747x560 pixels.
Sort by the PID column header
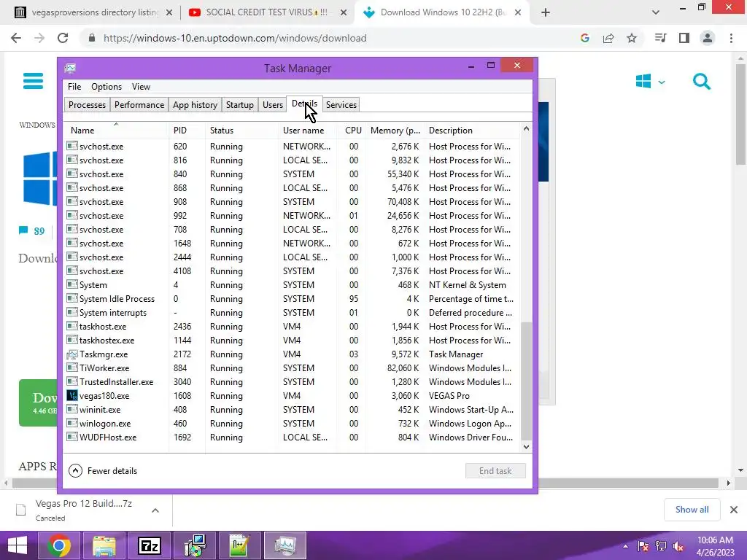pyautogui.click(x=187, y=130)
